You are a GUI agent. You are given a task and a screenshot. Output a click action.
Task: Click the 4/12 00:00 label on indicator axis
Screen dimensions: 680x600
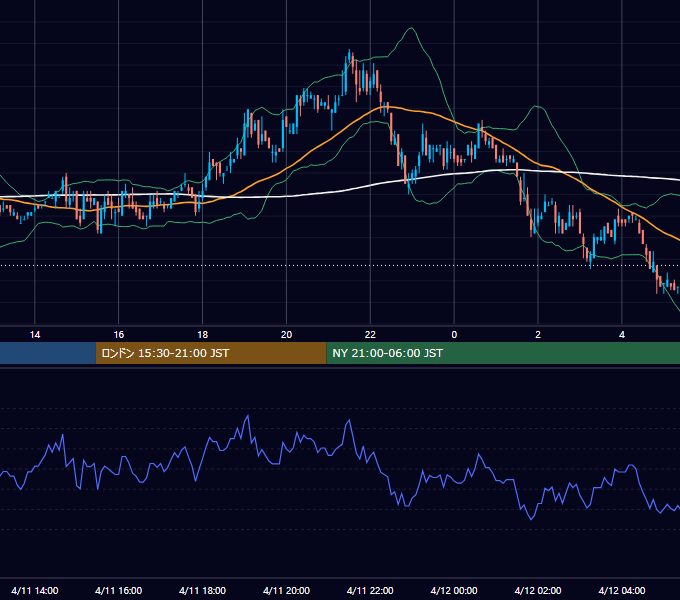[x=454, y=590]
